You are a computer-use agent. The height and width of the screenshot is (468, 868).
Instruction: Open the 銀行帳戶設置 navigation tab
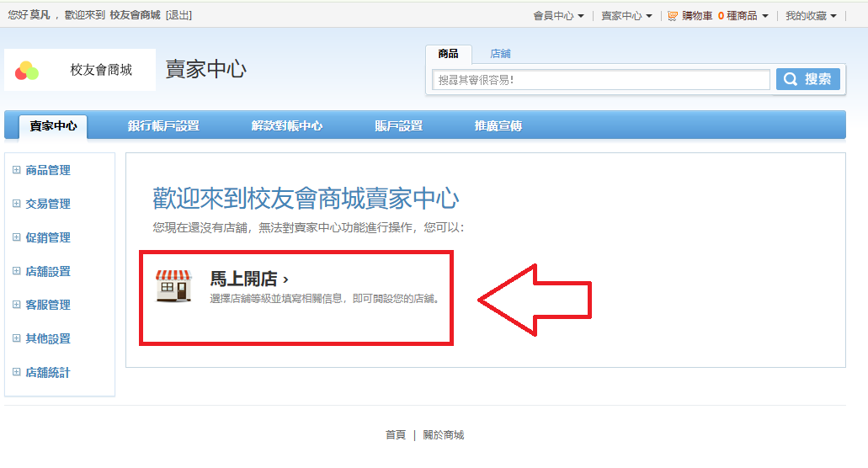[x=163, y=126]
